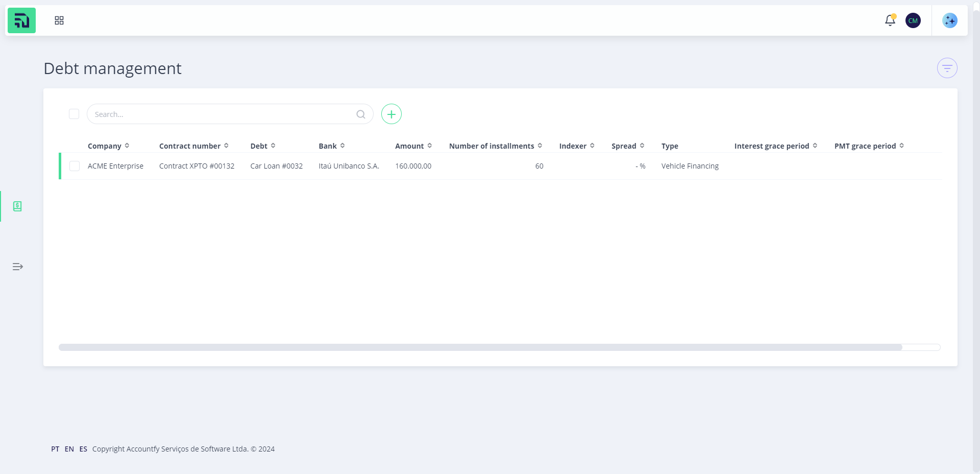
Task: Open the AI assistant sparkle icon
Action: click(950, 20)
